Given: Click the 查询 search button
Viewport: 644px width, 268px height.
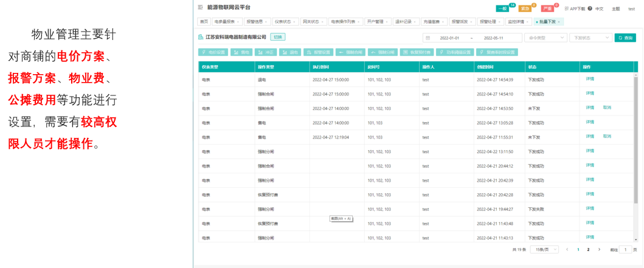Looking at the screenshot, I should (626, 38).
